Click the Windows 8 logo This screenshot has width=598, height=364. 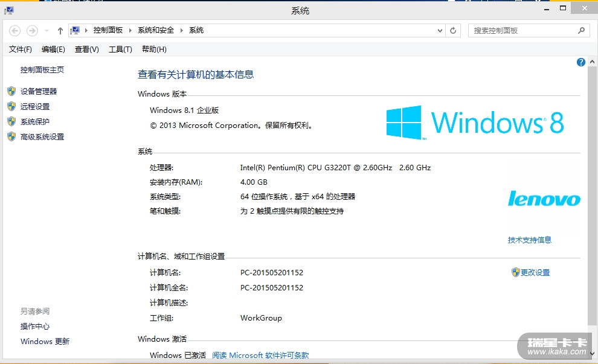pyautogui.click(x=475, y=123)
